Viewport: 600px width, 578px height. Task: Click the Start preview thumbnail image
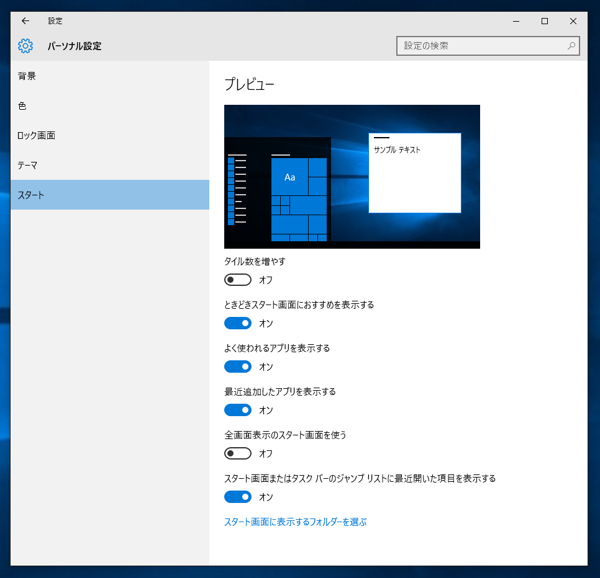(x=352, y=177)
